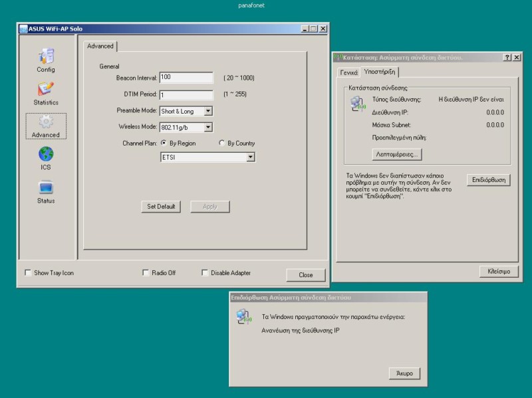Close the Κατάσταση status window with X

click(x=517, y=57)
